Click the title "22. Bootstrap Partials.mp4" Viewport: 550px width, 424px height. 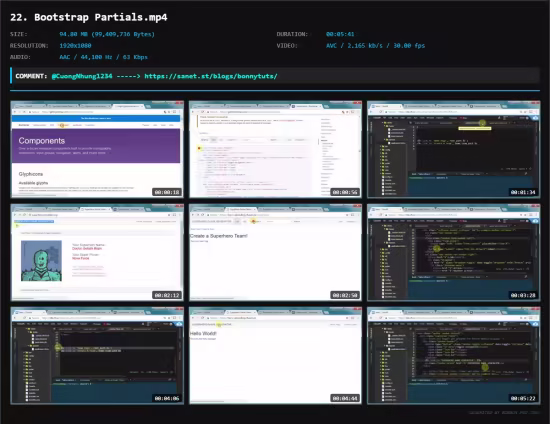(89, 17)
